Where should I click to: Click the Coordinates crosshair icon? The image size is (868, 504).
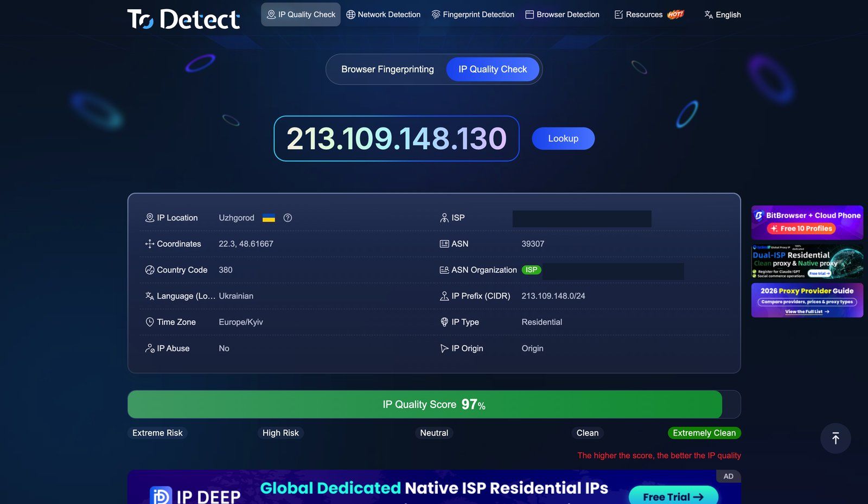[150, 244]
